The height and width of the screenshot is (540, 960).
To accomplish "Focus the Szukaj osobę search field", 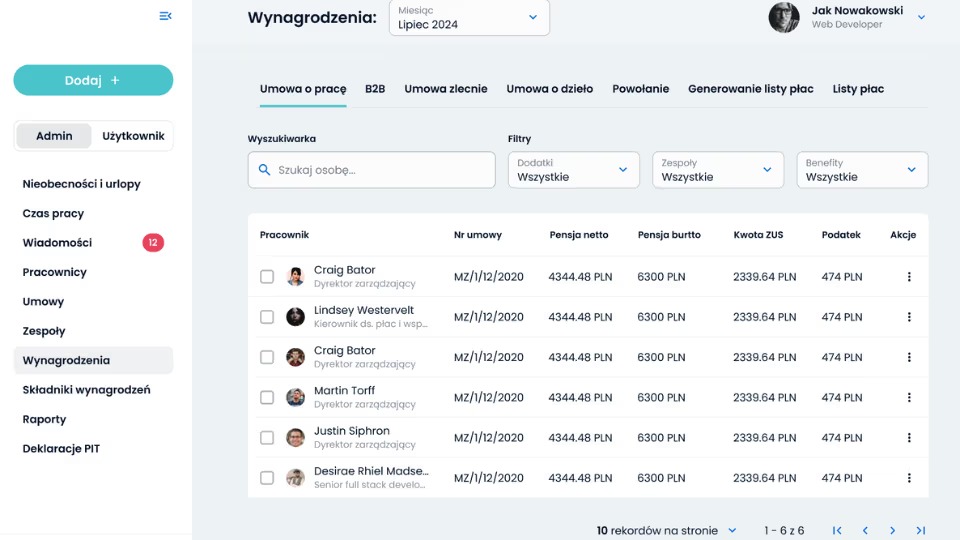I will coord(372,170).
